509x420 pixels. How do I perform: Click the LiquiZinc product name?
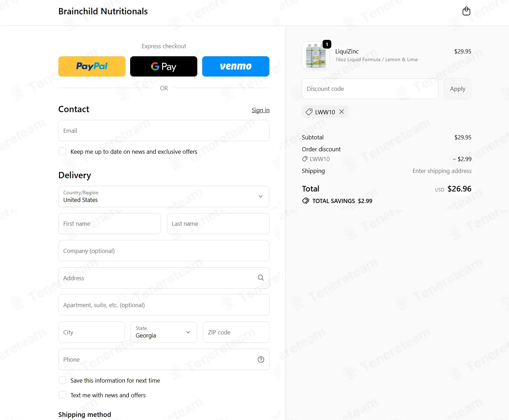click(347, 51)
